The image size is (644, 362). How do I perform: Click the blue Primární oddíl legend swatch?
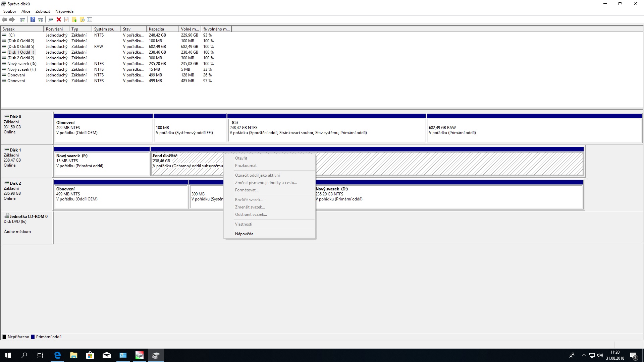pyautogui.click(x=33, y=337)
